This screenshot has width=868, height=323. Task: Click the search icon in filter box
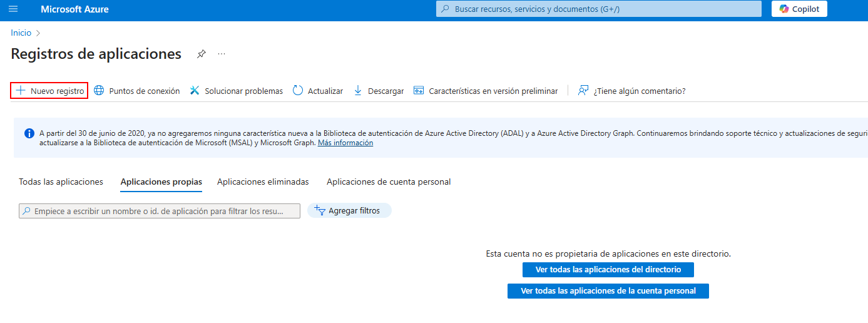point(26,212)
